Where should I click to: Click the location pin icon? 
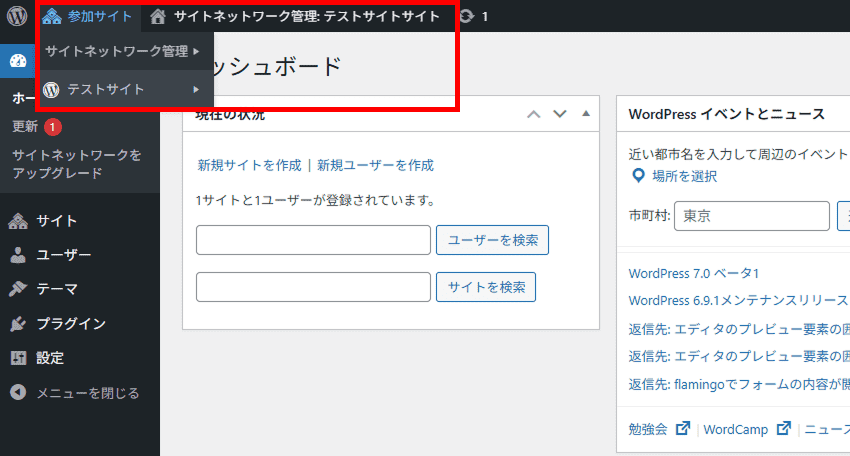pos(639,176)
